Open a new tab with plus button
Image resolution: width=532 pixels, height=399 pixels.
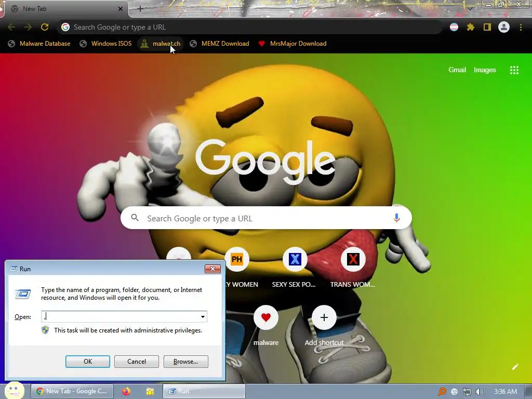[x=140, y=9]
